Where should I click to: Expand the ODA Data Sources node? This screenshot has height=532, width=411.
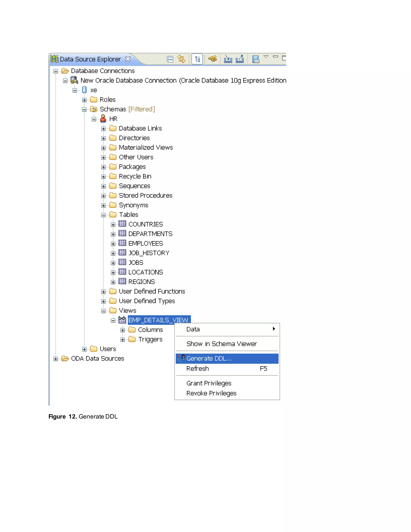tap(56, 359)
